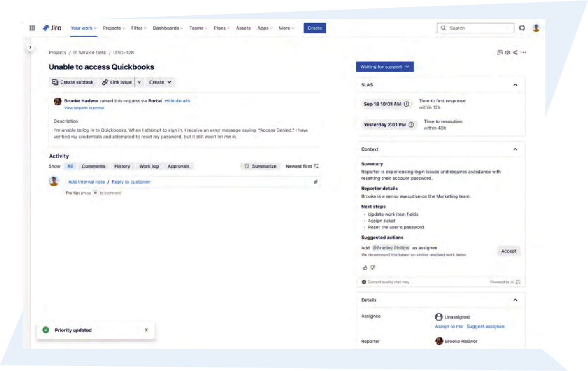This screenshot has height=371, width=588.
Task: Show Work log activity tab
Action: tap(149, 166)
